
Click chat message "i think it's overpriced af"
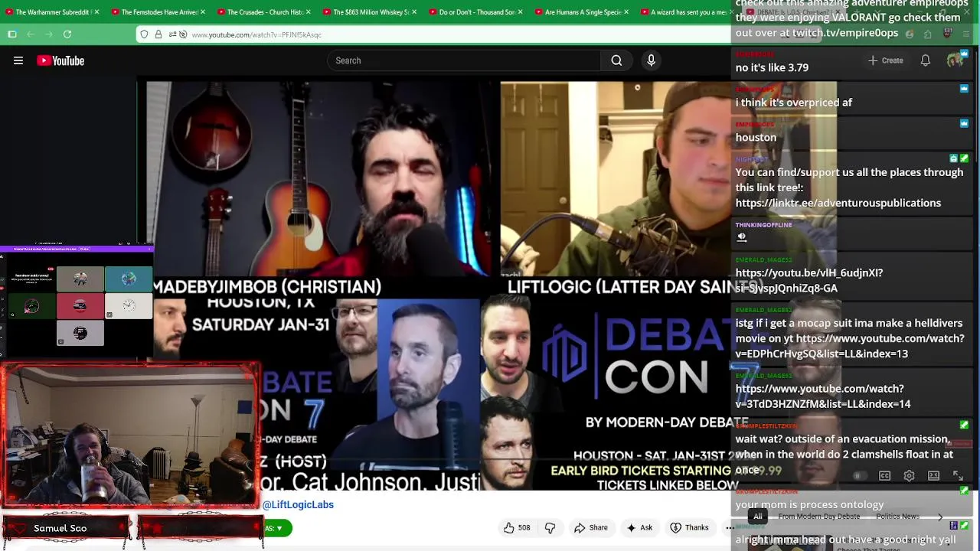coord(794,103)
